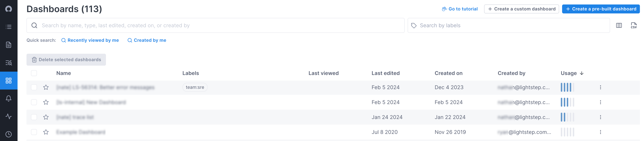Select the checkbox for Example Dashboard row
644x141 pixels.
(34, 132)
